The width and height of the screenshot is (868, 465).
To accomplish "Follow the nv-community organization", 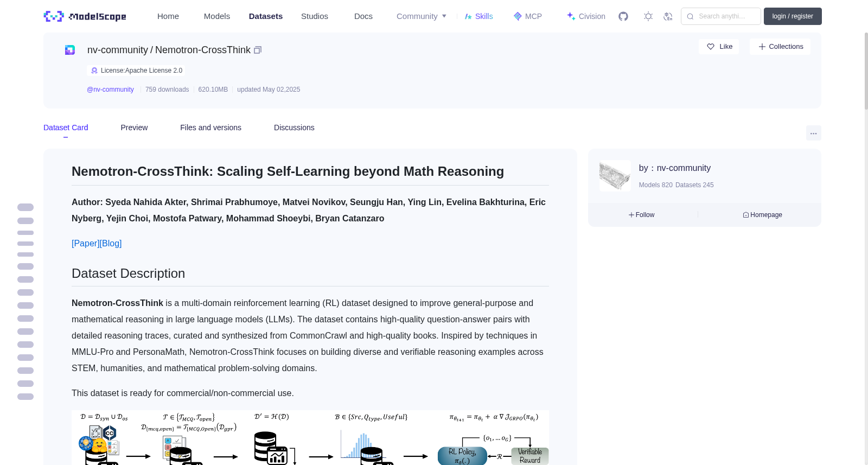I will click(642, 215).
